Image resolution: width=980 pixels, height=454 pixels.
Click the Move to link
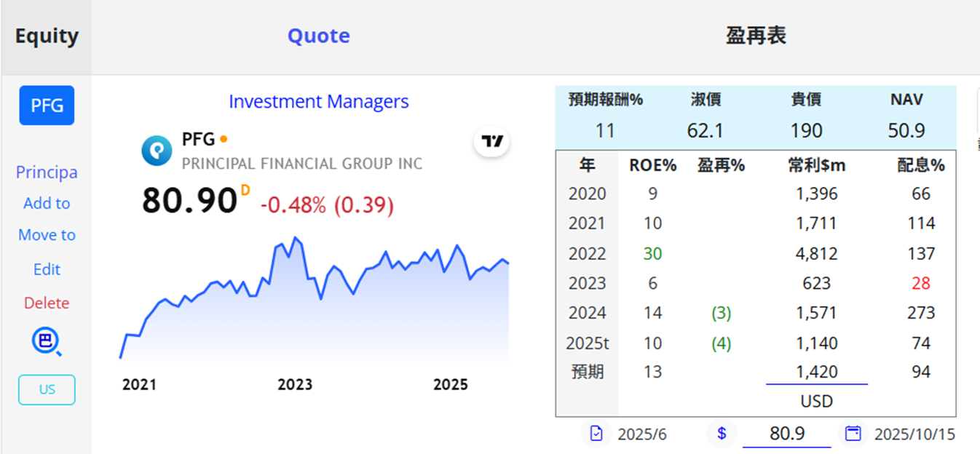tap(47, 235)
